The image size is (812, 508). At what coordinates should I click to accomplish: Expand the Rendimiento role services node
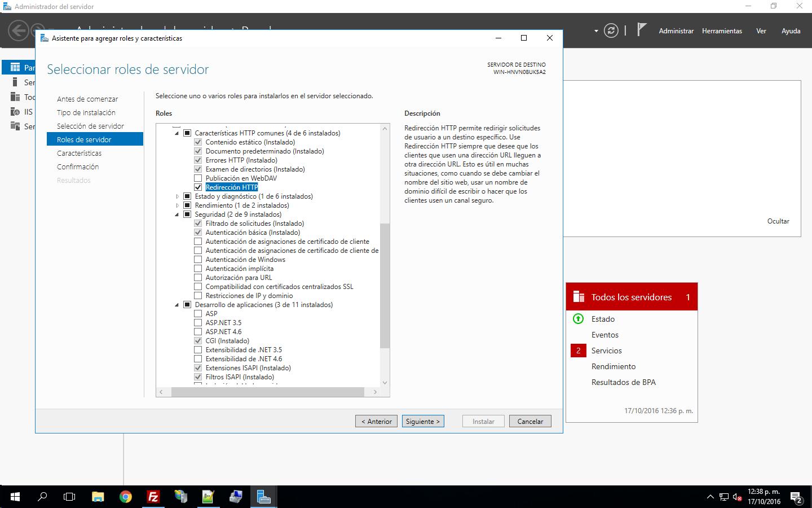point(177,205)
